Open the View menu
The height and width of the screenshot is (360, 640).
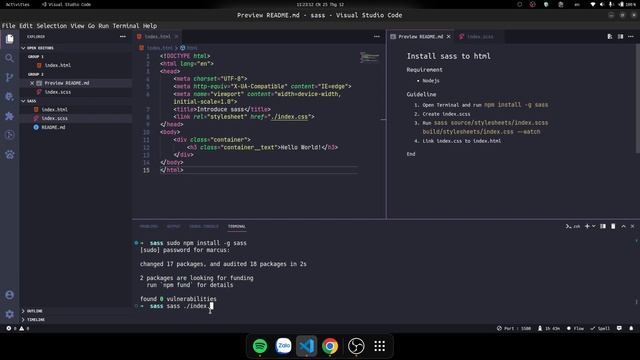pos(77,26)
